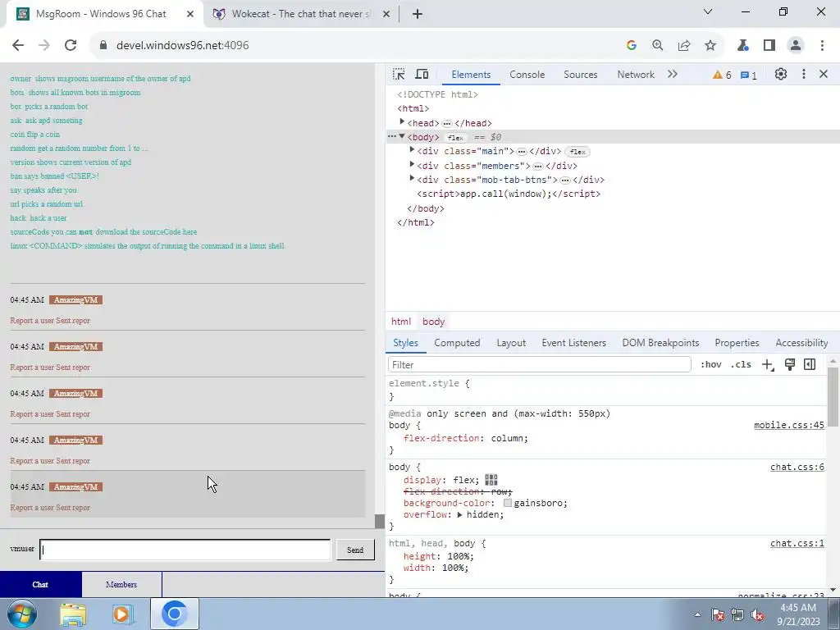Screen dimensions: 840x630
Task: Collapse the body element node
Action: click(402, 137)
